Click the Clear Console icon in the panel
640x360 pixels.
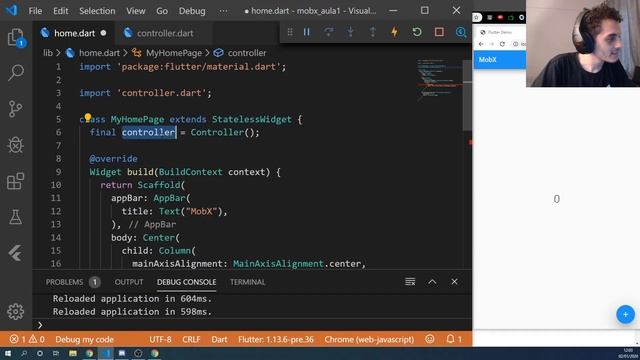click(x=410, y=282)
